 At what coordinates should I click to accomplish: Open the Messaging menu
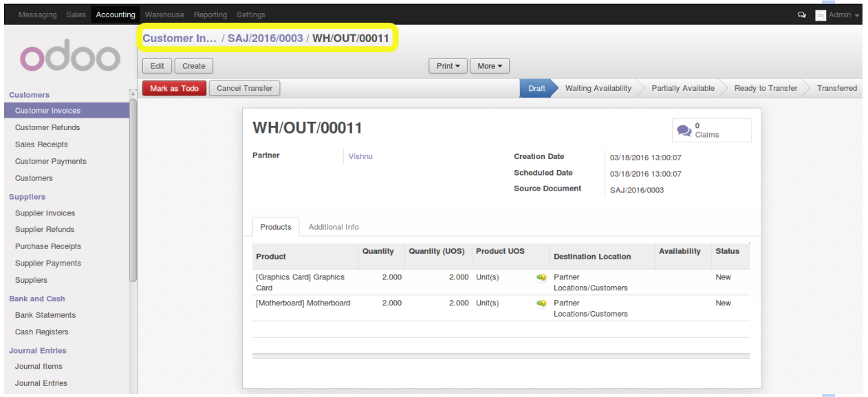pyautogui.click(x=38, y=14)
